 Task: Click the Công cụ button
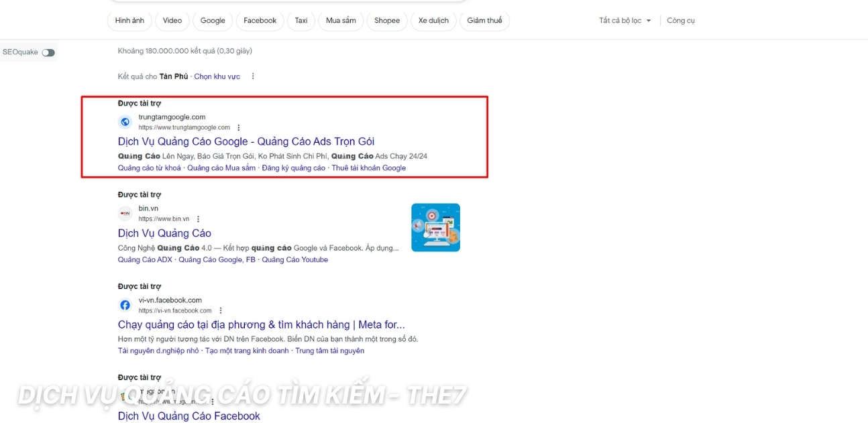click(x=680, y=20)
